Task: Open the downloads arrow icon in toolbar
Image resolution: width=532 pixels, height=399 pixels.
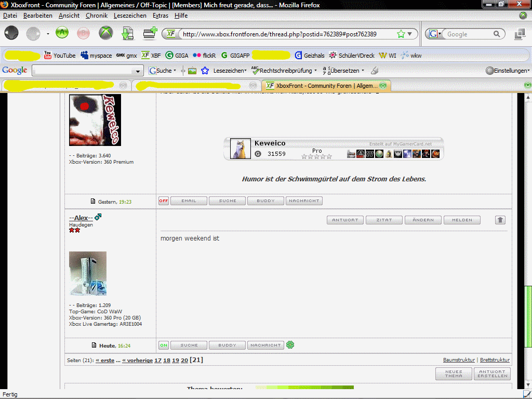Action: [127, 34]
